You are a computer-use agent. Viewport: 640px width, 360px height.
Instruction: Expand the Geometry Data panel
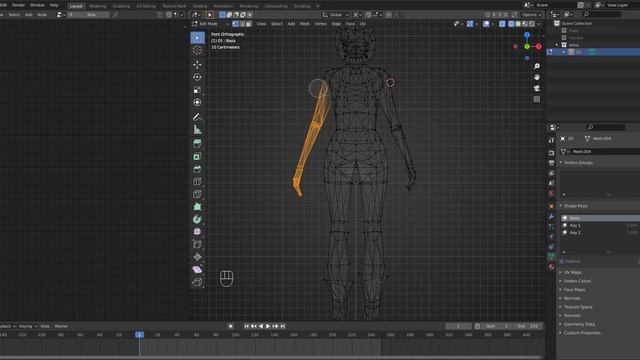click(579, 324)
